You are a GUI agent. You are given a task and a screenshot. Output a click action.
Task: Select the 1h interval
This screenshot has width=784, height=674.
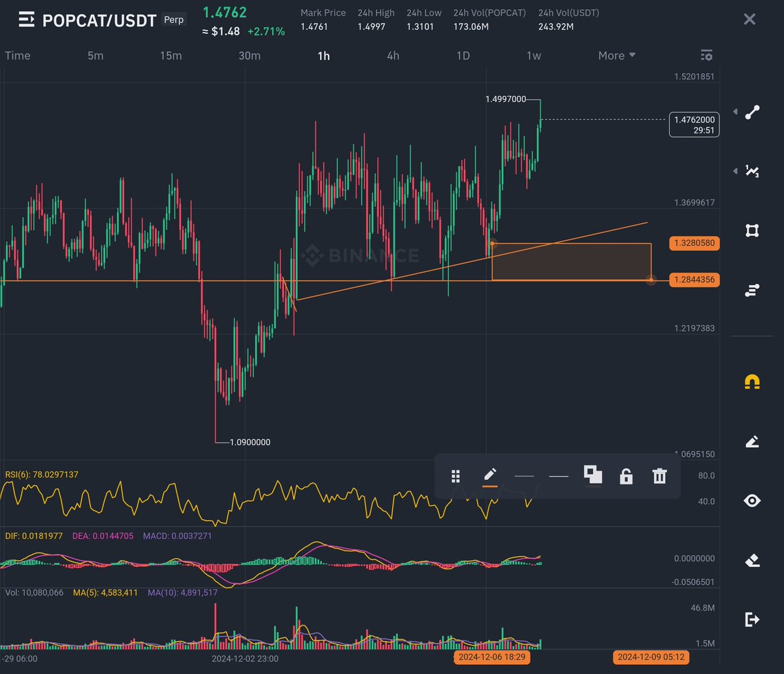pyautogui.click(x=323, y=56)
